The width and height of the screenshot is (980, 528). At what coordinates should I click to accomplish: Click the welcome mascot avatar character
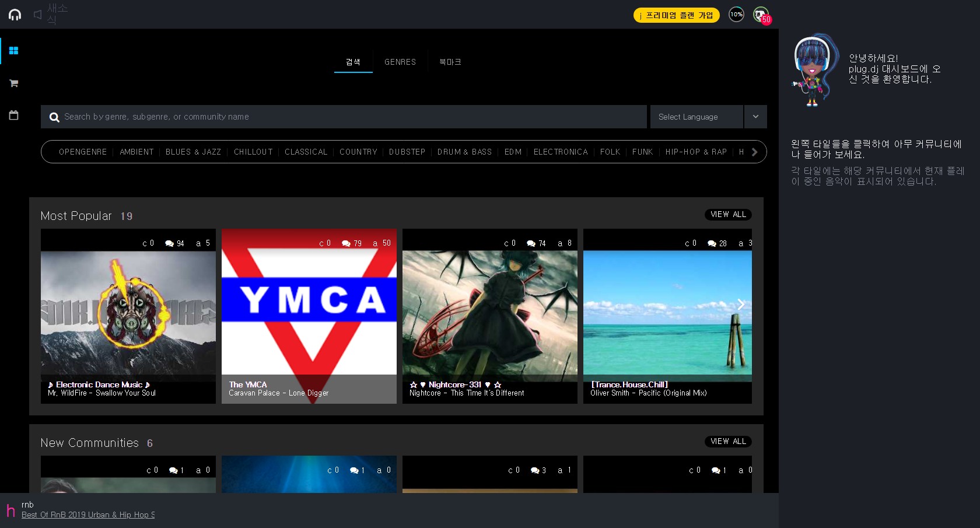(x=815, y=70)
